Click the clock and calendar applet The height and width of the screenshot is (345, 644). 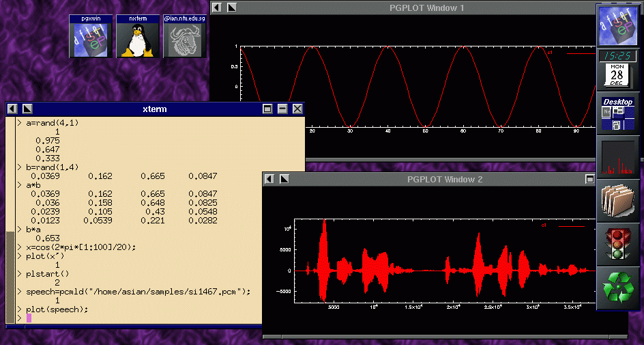[x=617, y=70]
